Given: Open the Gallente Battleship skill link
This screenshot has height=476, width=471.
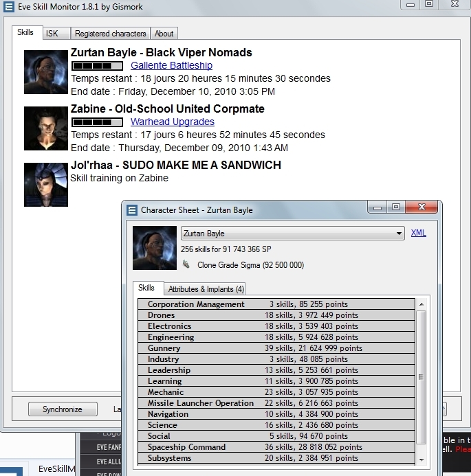Looking at the screenshot, I should 171,65.
